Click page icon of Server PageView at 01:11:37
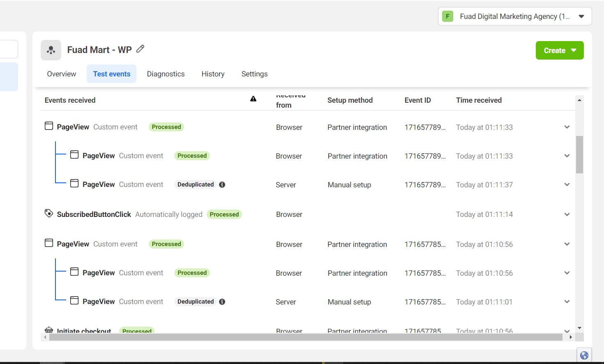The height and width of the screenshot is (364, 604). pos(74,183)
